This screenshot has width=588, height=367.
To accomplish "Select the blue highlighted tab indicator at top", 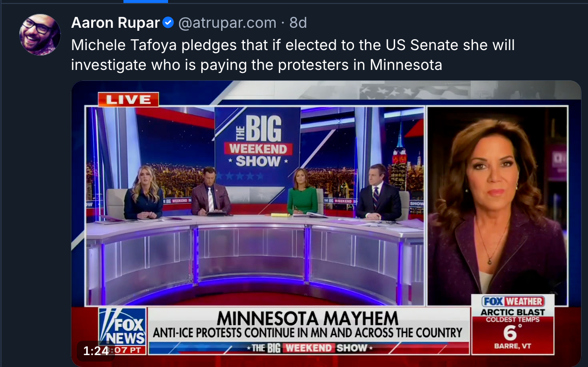I will pos(145,1).
